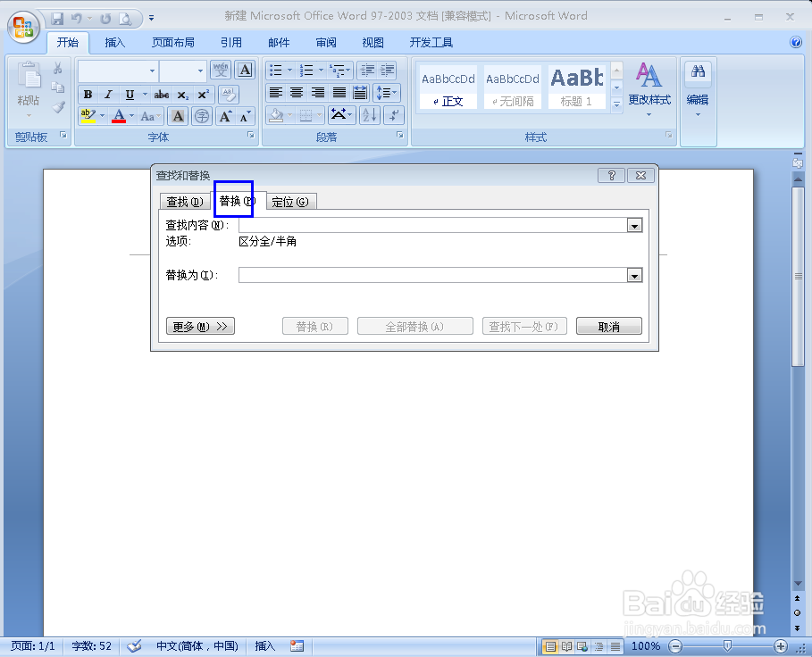Click the Clear Formatting eraser icon
This screenshot has height=657, width=812.
pyautogui.click(x=229, y=94)
